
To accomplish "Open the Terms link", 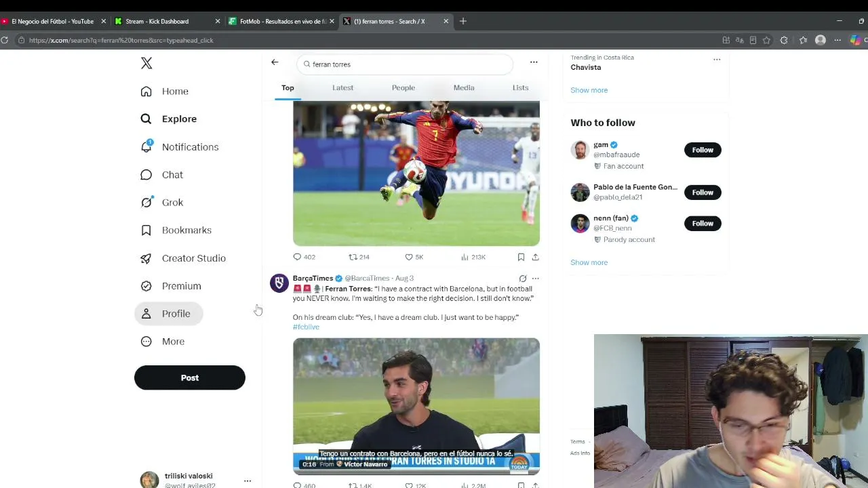I will pyautogui.click(x=577, y=442).
